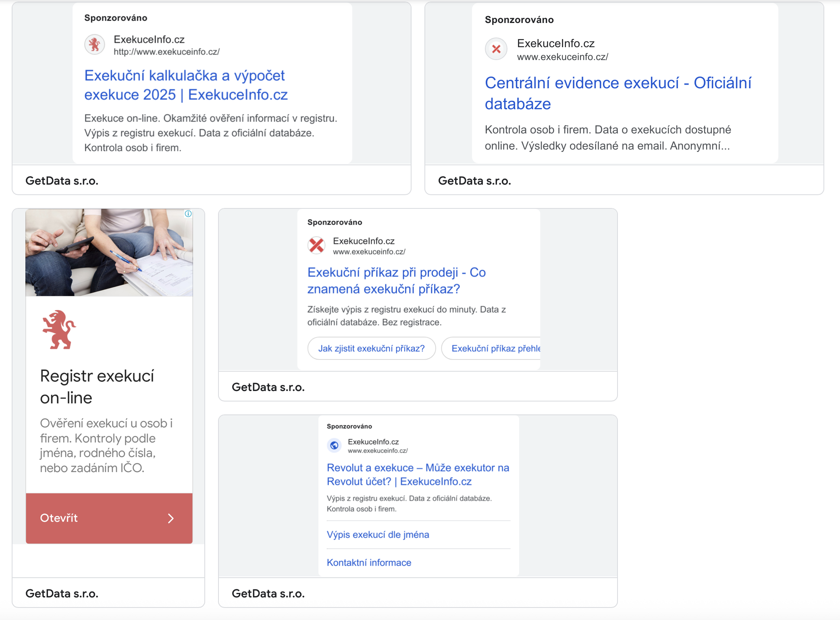The image size is (840, 620).
Task: Click the red lion logo in the banner ad
Action: pyautogui.click(x=59, y=329)
